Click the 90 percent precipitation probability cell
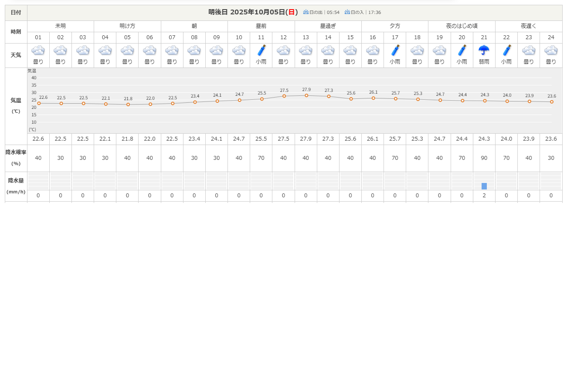 click(484, 158)
